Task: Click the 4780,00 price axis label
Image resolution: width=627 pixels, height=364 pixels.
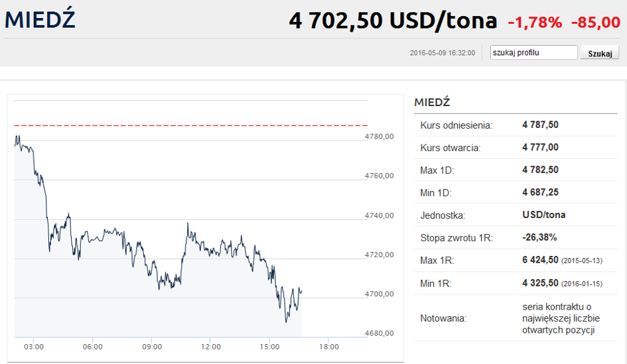Action: 379,136
